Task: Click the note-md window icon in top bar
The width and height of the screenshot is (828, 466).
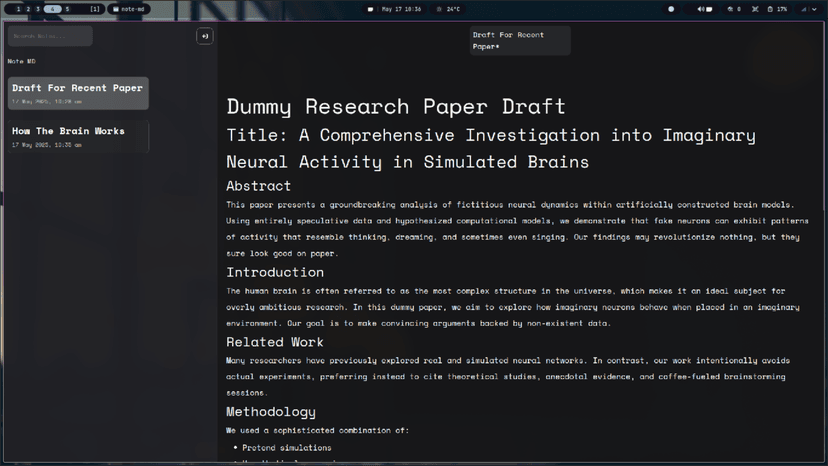Action: pos(116,9)
